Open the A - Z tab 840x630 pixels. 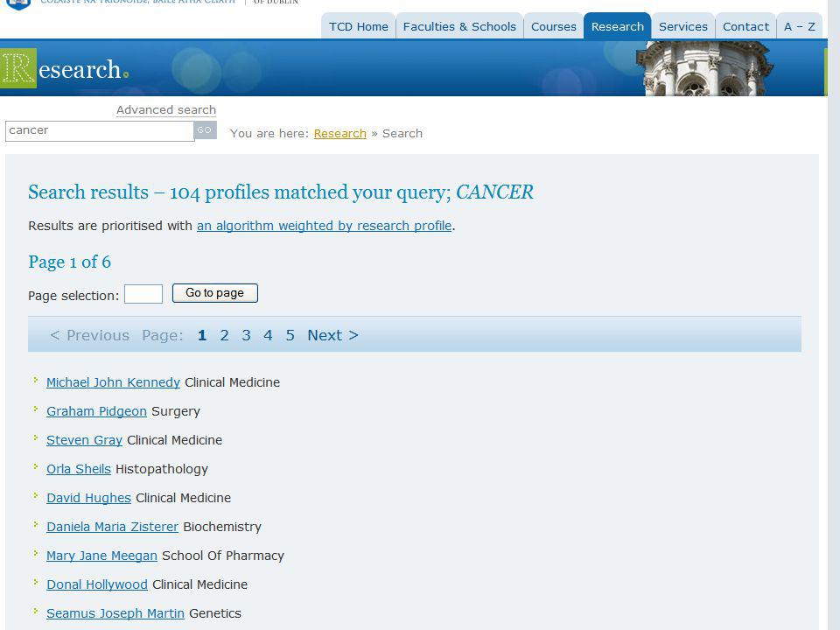point(799,26)
